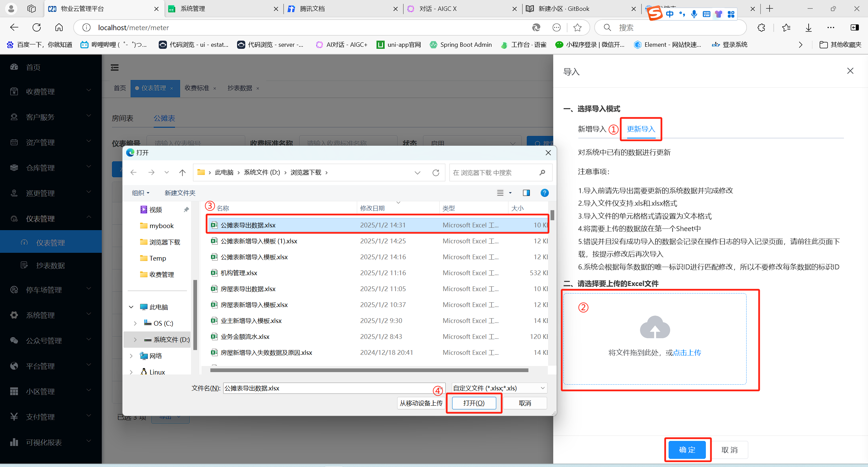Open browser extensions puzzle icon
The image size is (868, 467).
[761, 27]
